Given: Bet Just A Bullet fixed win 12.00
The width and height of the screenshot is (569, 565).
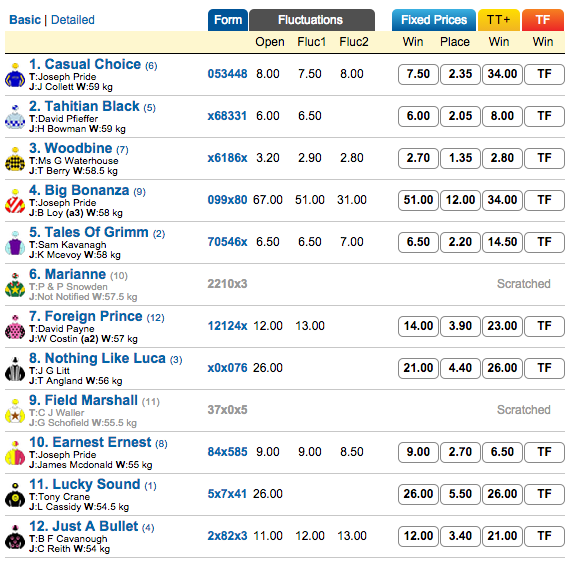Looking at the screenshot, I should click(x=418, y=536).
